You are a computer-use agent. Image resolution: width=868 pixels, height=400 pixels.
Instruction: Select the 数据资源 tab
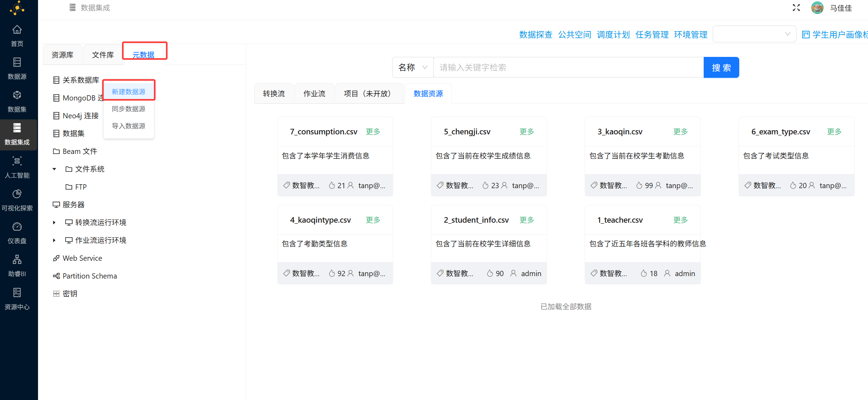tap(428, 94)
